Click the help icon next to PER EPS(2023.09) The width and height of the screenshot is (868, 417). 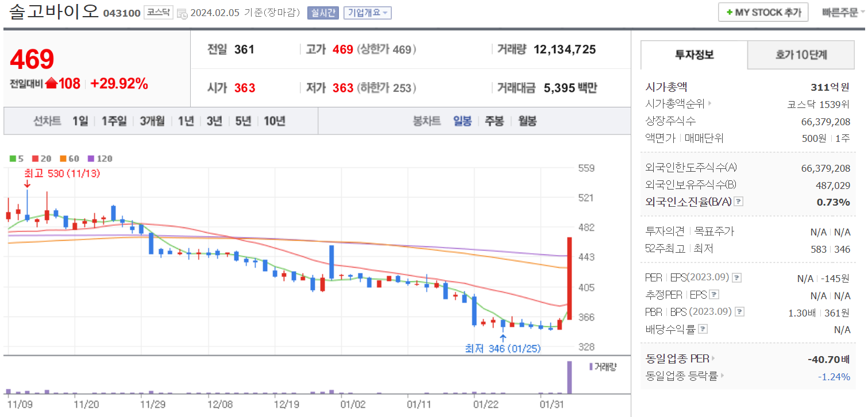(736, 278)
